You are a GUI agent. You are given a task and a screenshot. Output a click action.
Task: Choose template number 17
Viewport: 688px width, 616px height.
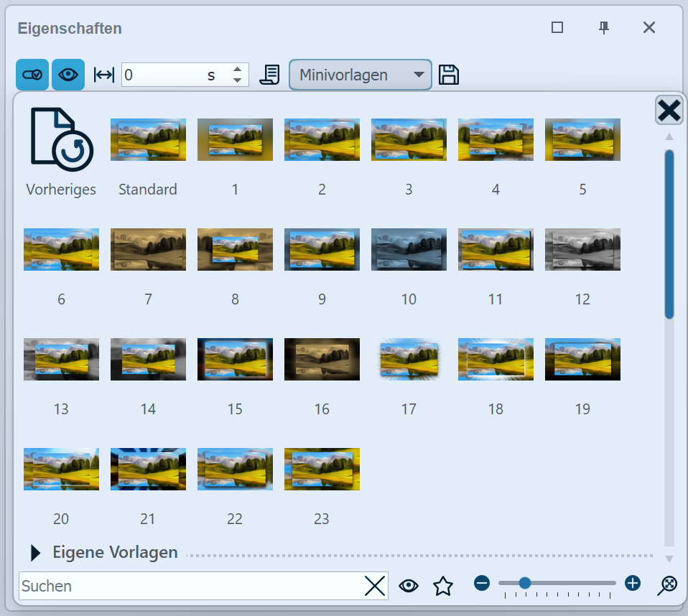(x=409, y=359)
